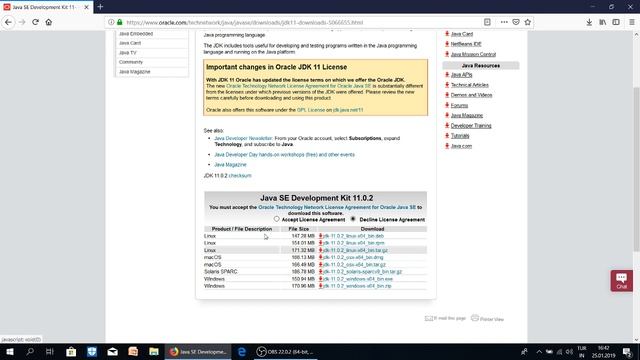Toggle Firefox sidebar
640x360 pixels.
[x=616, y=22]
